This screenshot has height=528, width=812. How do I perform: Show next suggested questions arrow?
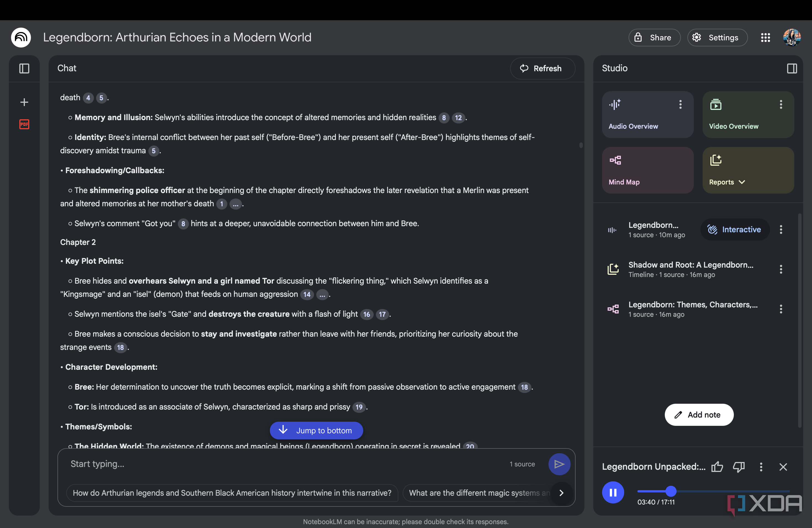[561, 493]
